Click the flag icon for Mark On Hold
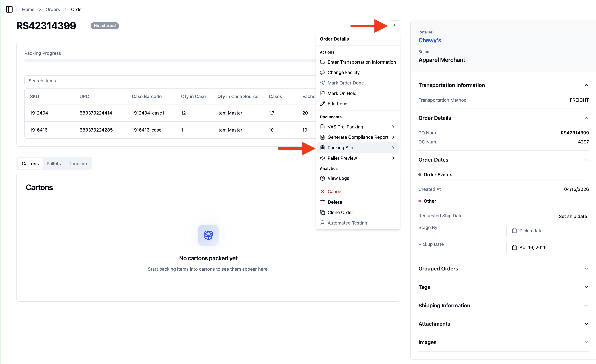This screenshot has width=596, height=364. pos(322,93)
